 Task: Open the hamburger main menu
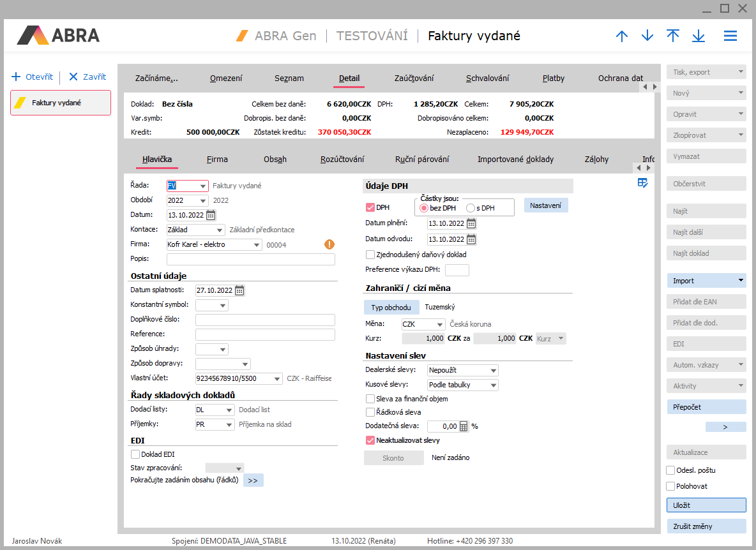[730, 36]
